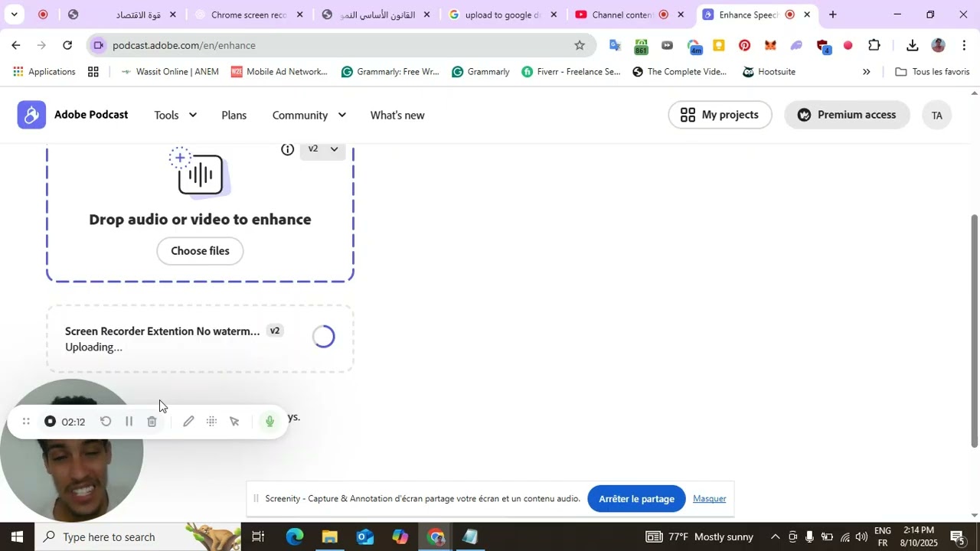The width and height of the screenshot is (980, 551).
Task: Open Chrome extensions puzzle menu
Action: point(874,45)
